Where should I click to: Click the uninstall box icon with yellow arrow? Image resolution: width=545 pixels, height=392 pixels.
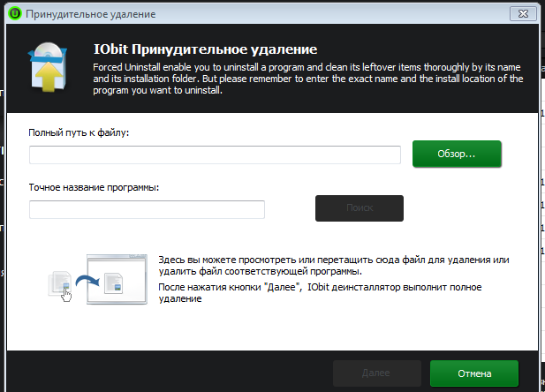pyautogui.click(x=48, y=67)
